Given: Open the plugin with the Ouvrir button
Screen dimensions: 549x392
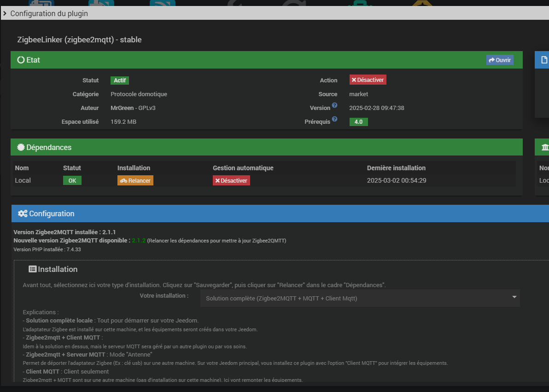Looking at the screenshot, I should (500, 60).
